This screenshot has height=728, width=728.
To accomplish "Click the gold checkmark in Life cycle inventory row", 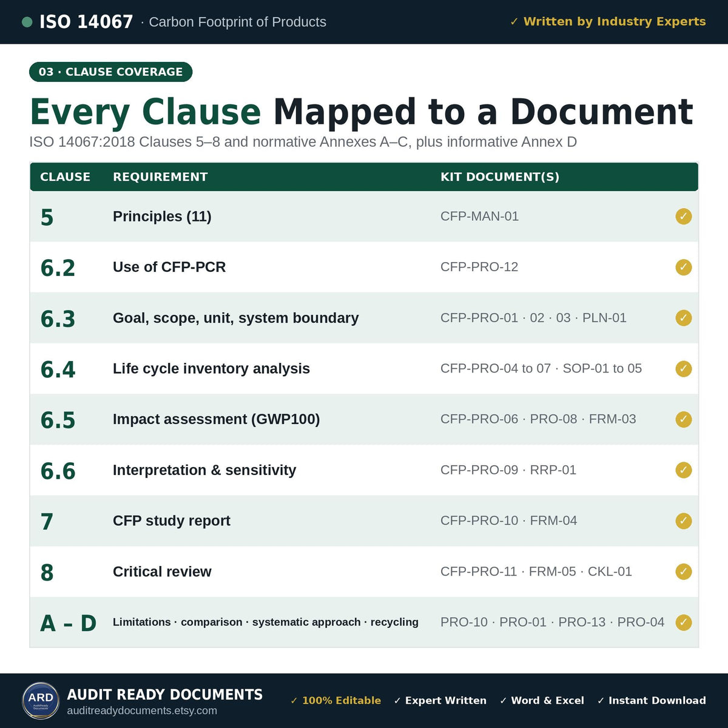I will 684,368.
